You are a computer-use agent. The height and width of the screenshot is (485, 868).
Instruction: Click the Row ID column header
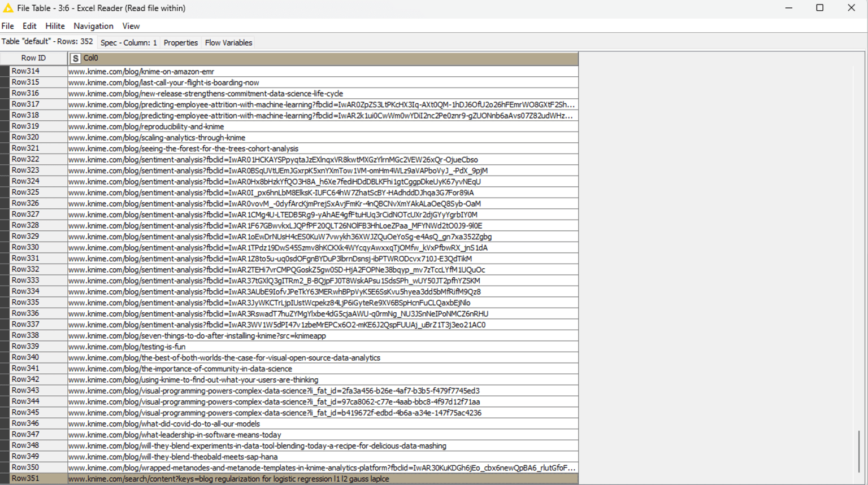pyautogui.click(x=34, y=58)
